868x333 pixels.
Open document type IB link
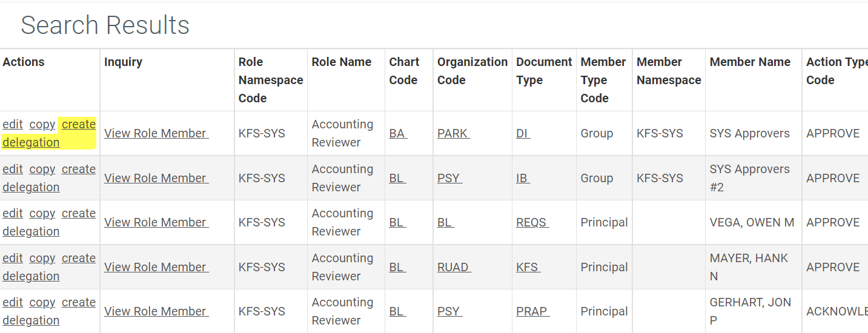(523, 179)
